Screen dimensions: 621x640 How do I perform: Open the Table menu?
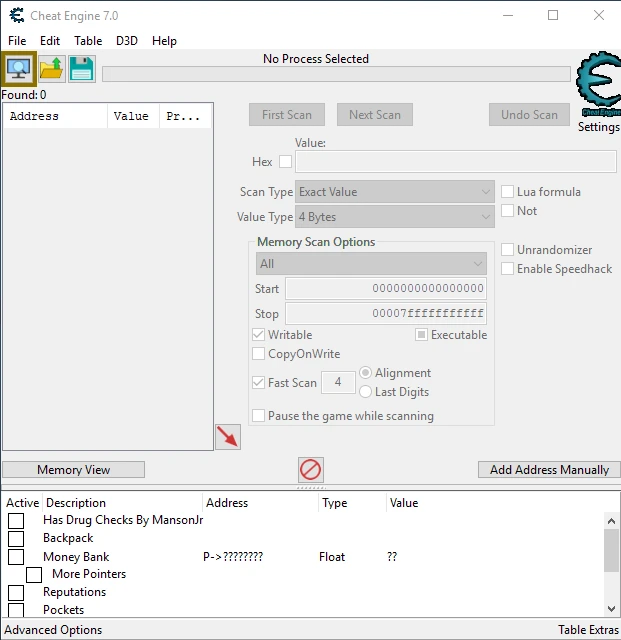[88, 41]
